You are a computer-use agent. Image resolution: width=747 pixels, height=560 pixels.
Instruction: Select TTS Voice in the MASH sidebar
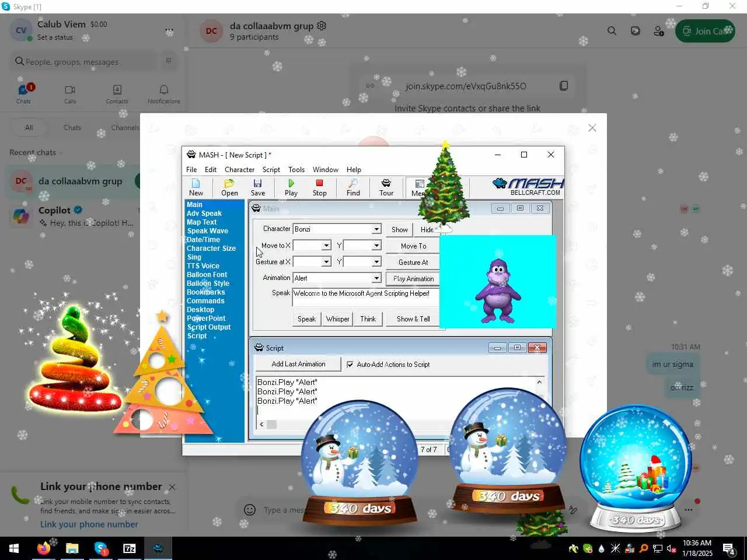[203, 266]
